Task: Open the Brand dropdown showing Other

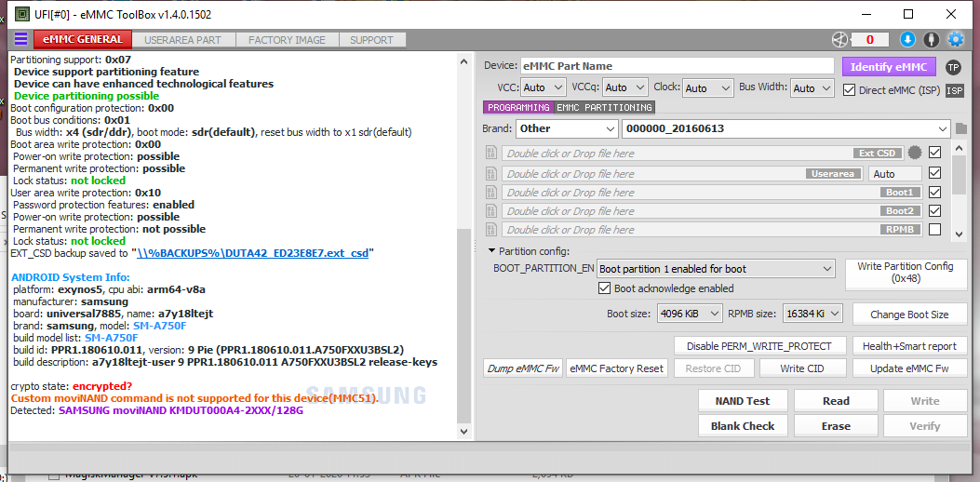Action: click(x=567, y=128)
